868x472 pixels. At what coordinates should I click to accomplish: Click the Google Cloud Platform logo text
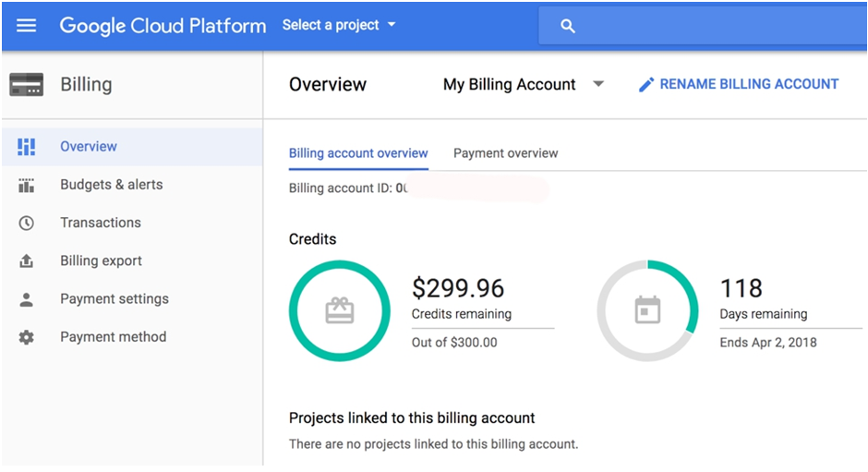[x=163, y=26]
